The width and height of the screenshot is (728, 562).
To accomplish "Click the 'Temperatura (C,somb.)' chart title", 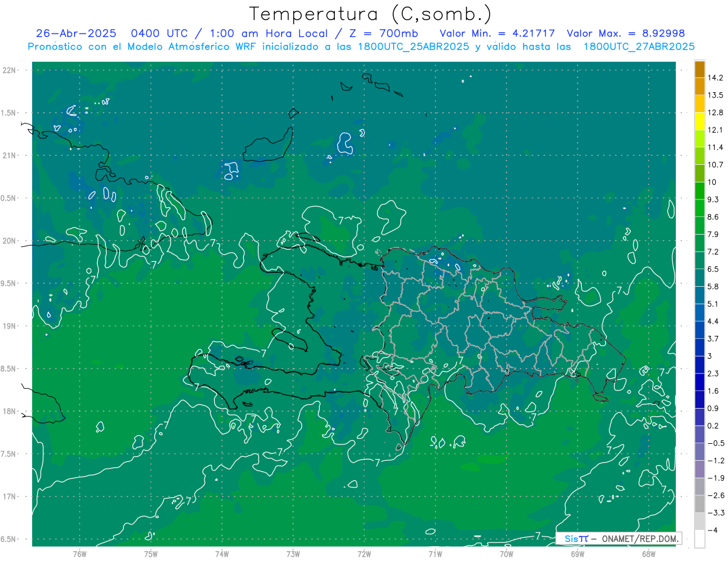I will pos(371,14).
